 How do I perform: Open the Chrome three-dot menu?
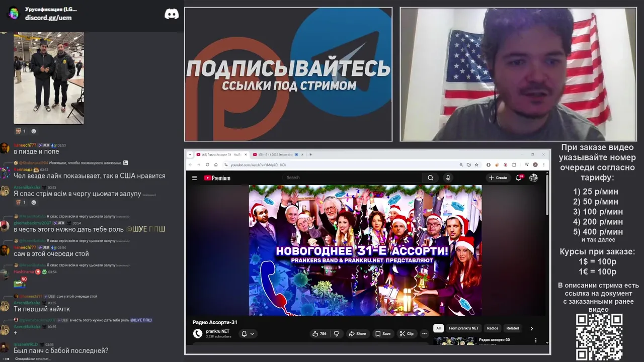click(544, 165)
